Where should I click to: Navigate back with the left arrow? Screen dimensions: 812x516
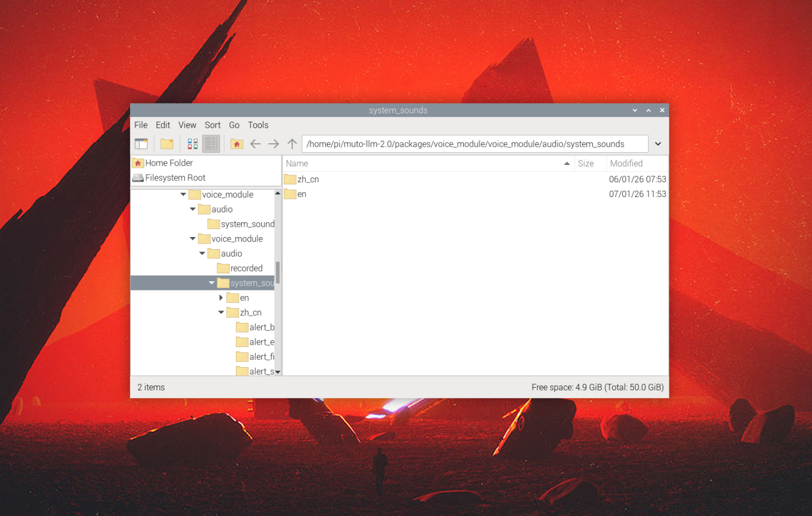pos(255,144)
